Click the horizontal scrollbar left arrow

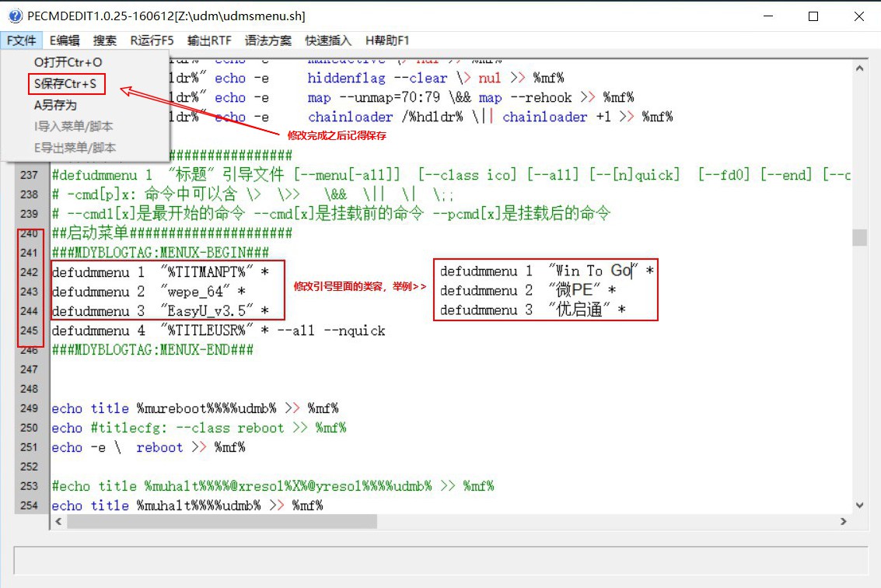(58, 521)
